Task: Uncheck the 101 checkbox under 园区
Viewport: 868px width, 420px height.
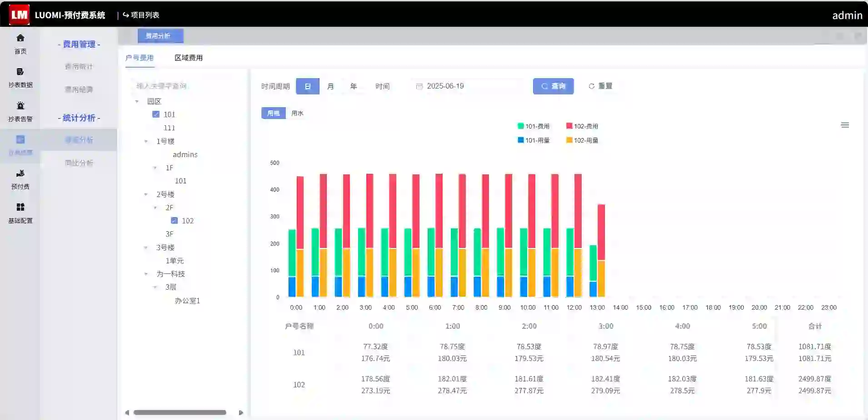Action: tap(156, 114)
